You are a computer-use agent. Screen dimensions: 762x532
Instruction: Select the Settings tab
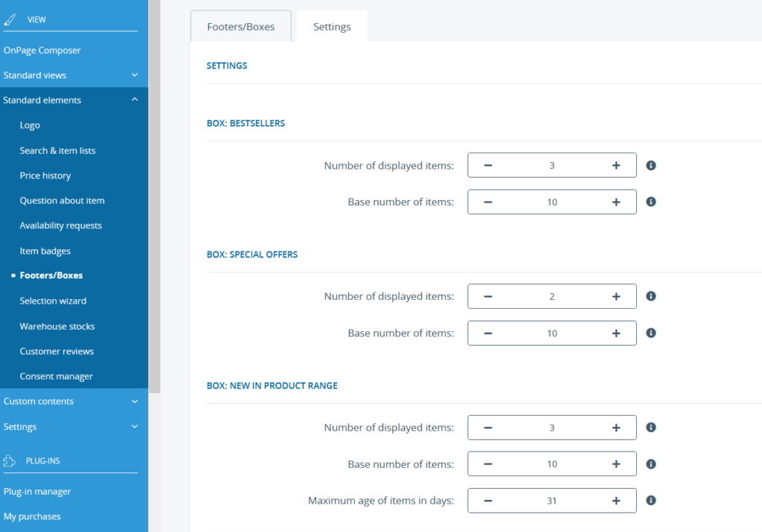(x=332, y=27)
